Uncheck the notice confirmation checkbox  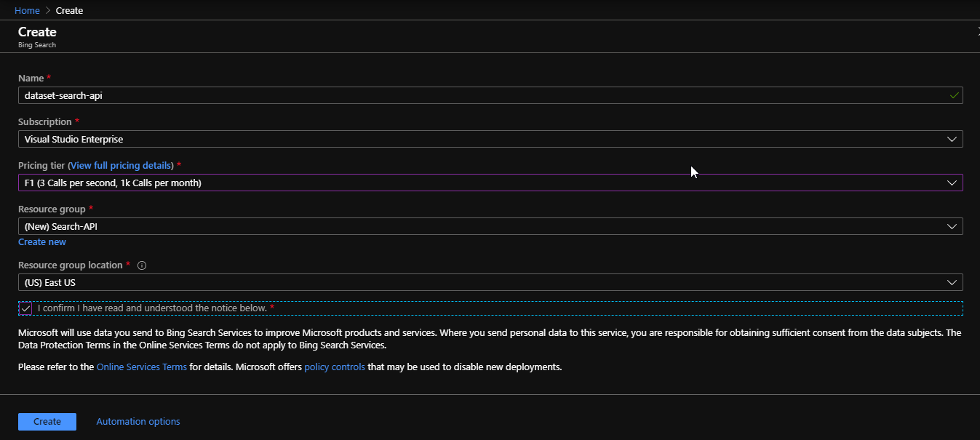click(x=26, y=308)
